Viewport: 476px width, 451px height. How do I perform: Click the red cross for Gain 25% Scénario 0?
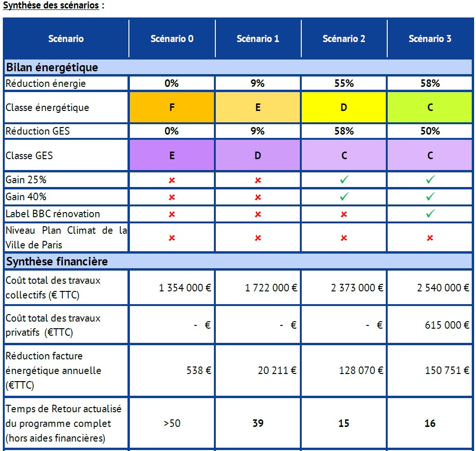[x=172, y=180]
